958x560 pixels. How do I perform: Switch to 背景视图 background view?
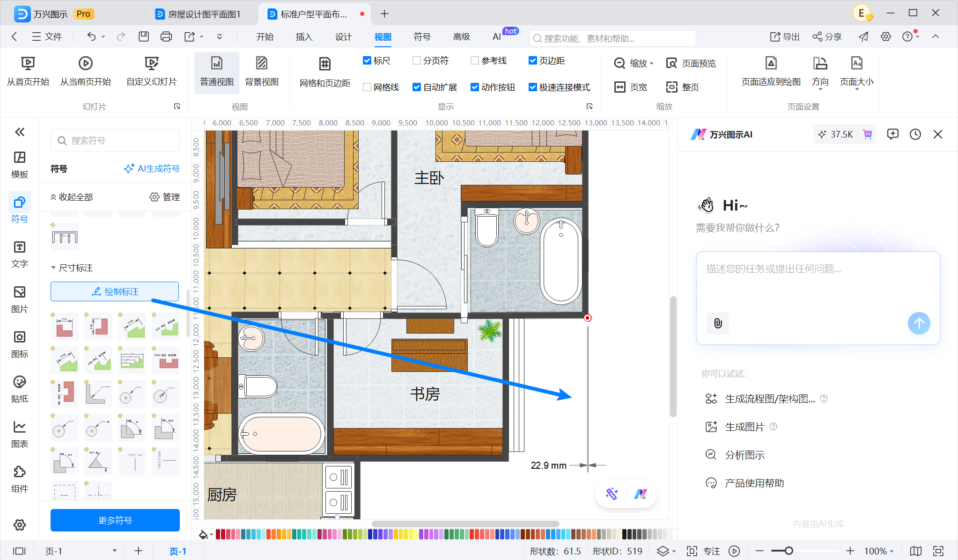[x=262, y=72]
